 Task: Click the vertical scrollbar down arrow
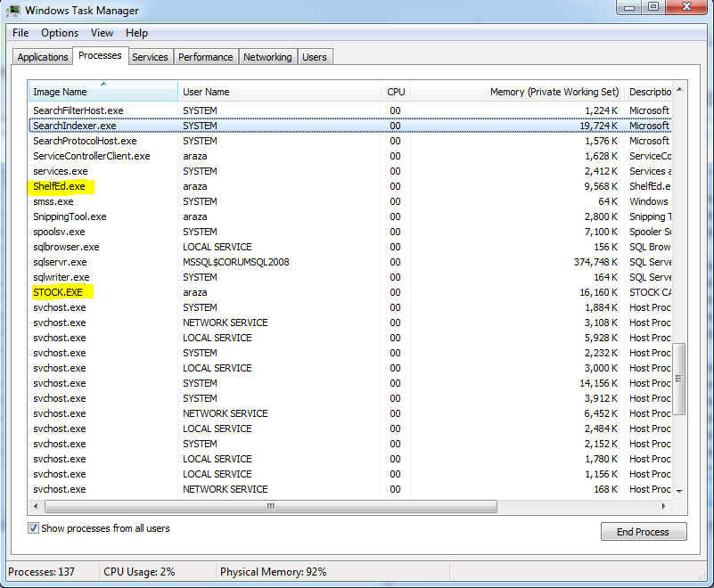click(x=679, y=491)
